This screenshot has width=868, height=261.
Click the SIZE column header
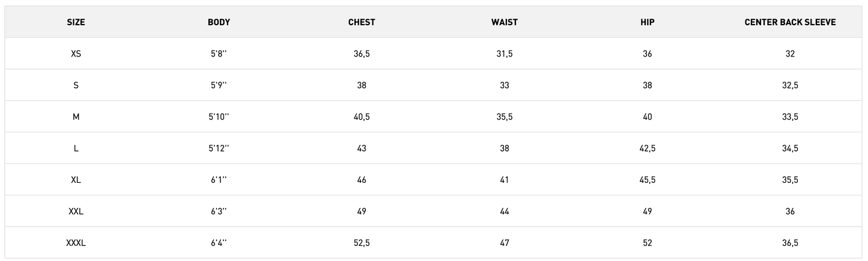[76, 22]
